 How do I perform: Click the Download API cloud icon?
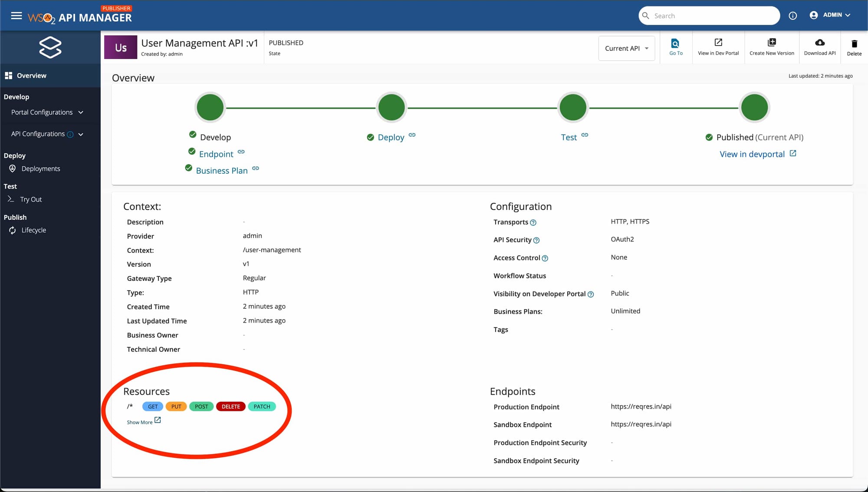(820, 42)
